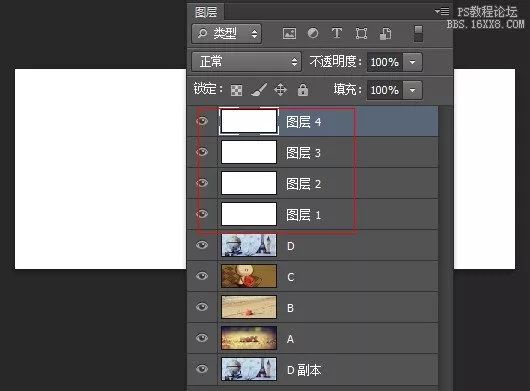
Task: Select layer name 图层 3
Action: (304, 153)
